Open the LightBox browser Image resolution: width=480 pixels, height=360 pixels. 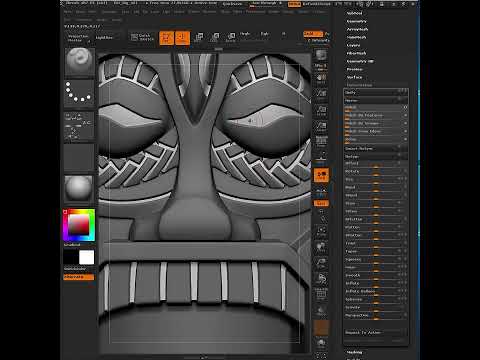pyautogui.click(x=104, y=38)
